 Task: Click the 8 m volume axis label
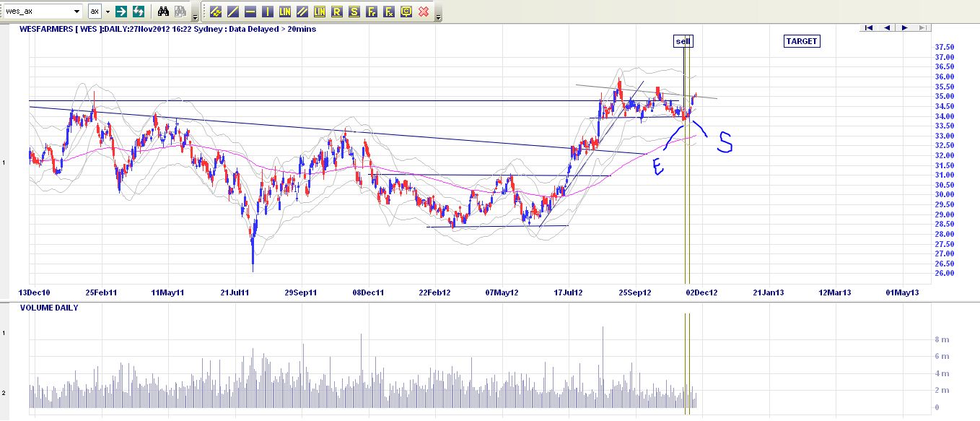click(942, 339)
